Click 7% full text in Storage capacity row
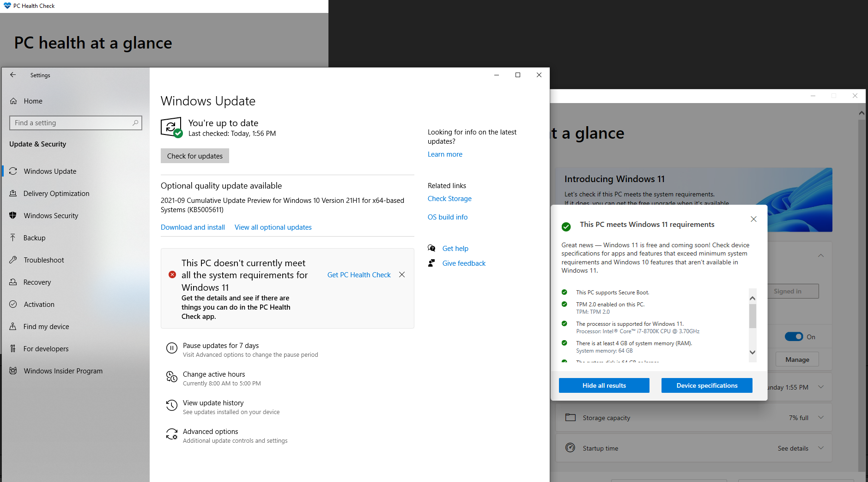The width and height of the screenshot is (868, 482). click(799, 418)
